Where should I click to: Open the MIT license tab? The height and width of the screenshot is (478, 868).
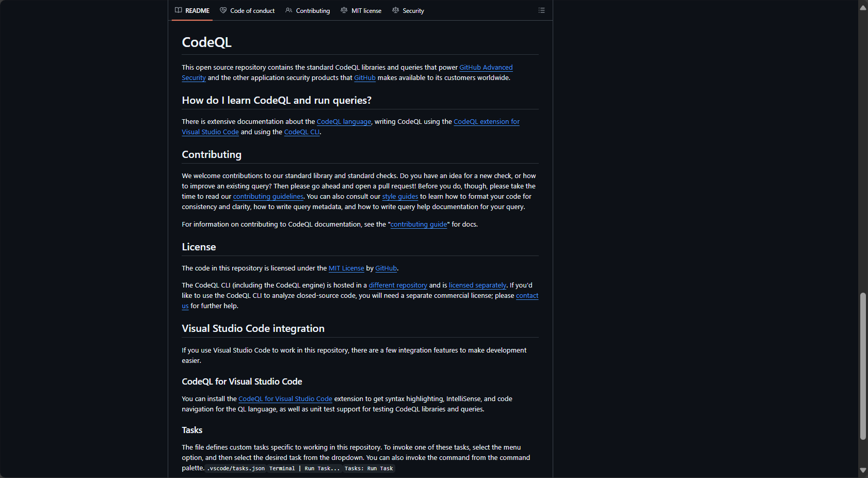tap(361, 10)
